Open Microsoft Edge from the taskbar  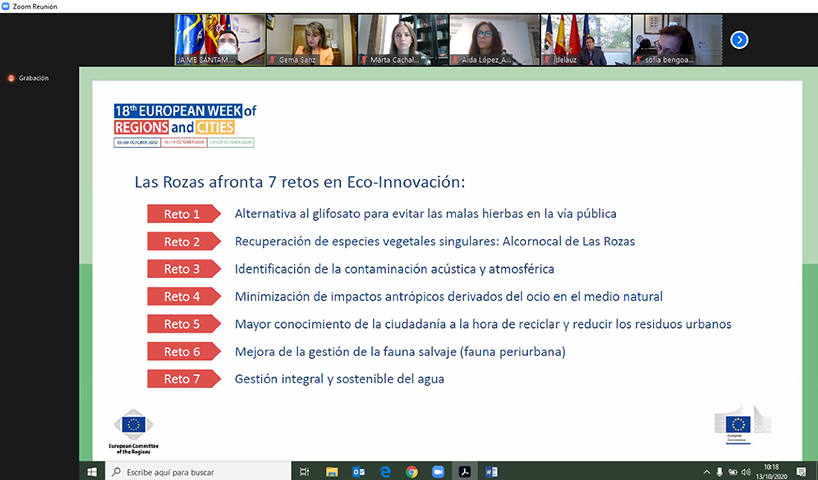(385, 471)
